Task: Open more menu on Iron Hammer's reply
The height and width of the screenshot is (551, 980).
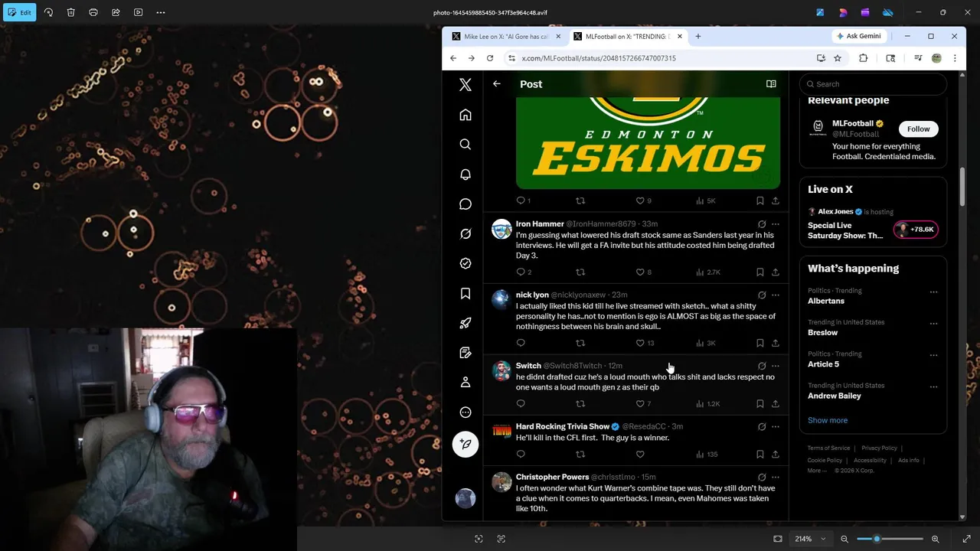Action: click(x=776, y=224)
